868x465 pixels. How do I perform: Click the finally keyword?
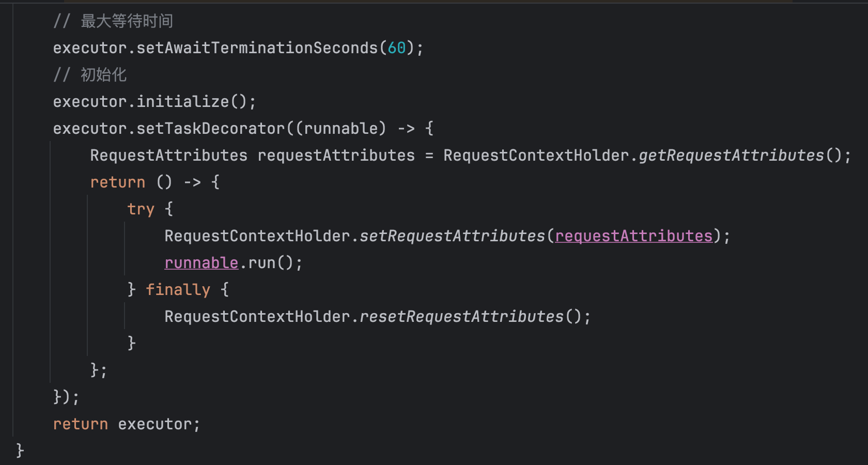click(x=178, y=290)
